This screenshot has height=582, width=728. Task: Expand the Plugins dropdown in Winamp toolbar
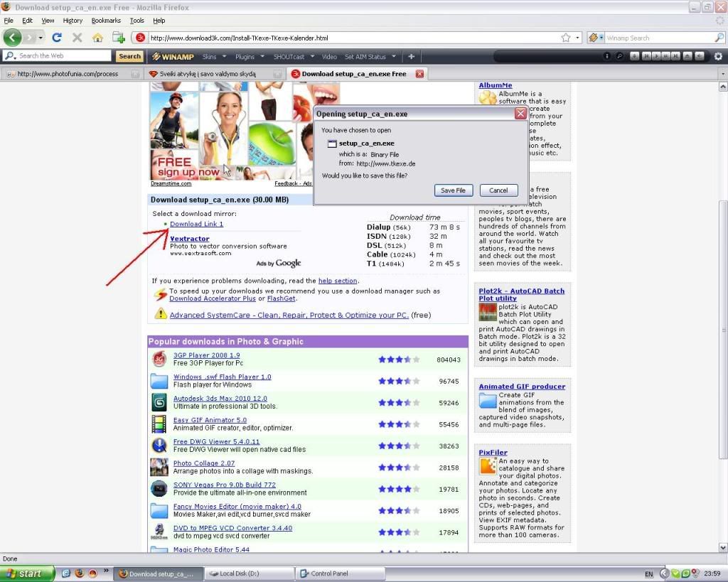(262, 57)
